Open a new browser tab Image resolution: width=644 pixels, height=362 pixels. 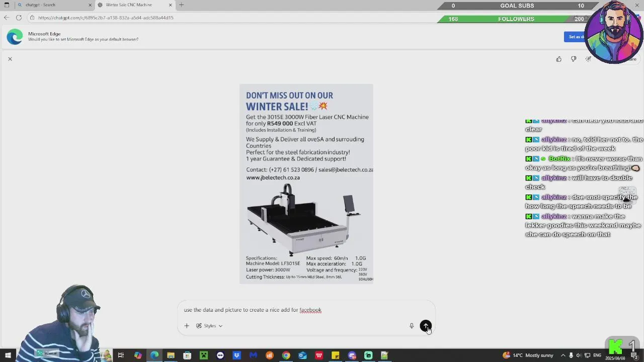click(181, 5)
